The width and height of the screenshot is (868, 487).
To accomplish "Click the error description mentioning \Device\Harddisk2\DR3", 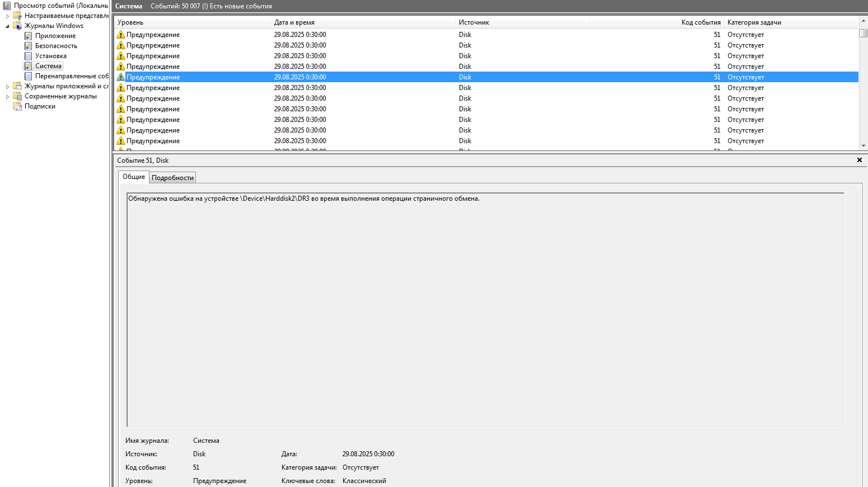I will pos(304,198).
